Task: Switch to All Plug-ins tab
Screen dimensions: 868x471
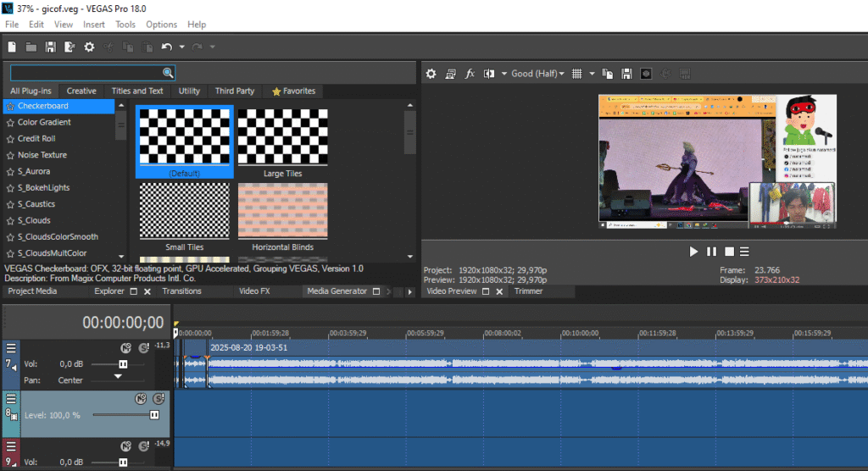Action: point(31,91)
